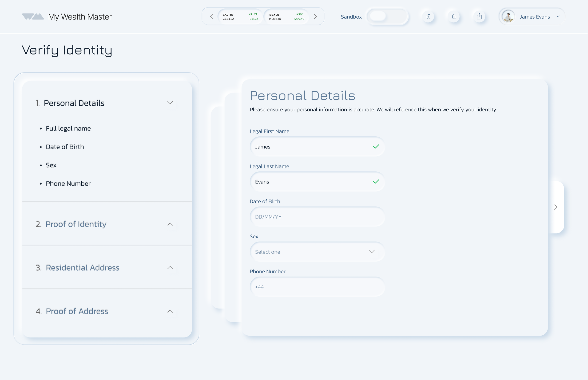Viewport: 588px width, 380px height.
Task: Open notifications bell icon
Action: pyautogui.click(x=453, y=16)
